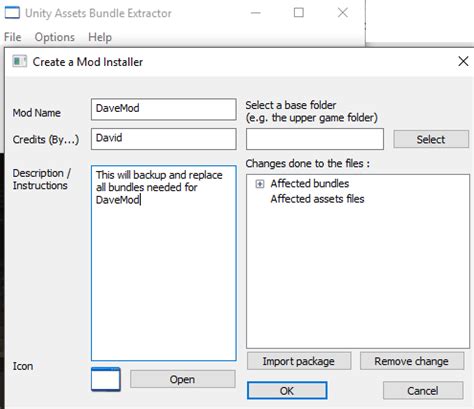Image resolution: width=474 pixels, height=409 pixels.
Task: Click the mod icon preview thumbnail
Action: 106,379
